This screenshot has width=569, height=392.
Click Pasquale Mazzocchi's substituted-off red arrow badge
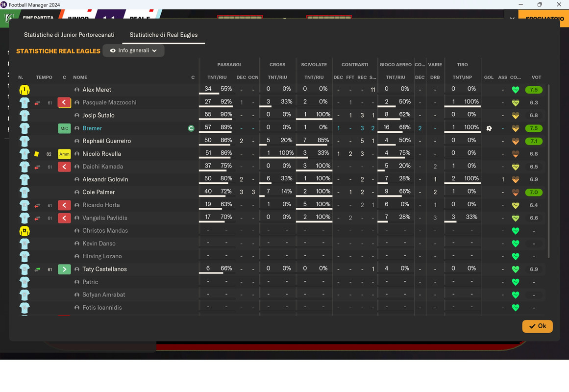coord(64,102)
